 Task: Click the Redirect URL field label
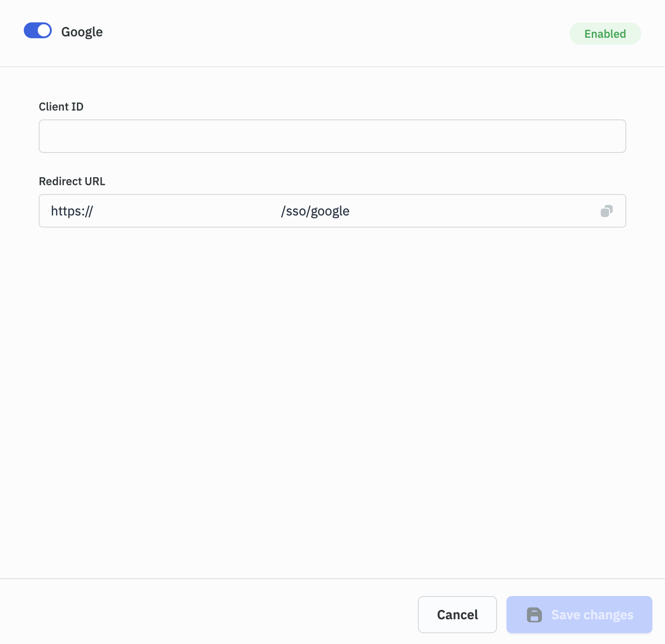tap(72, 181)
